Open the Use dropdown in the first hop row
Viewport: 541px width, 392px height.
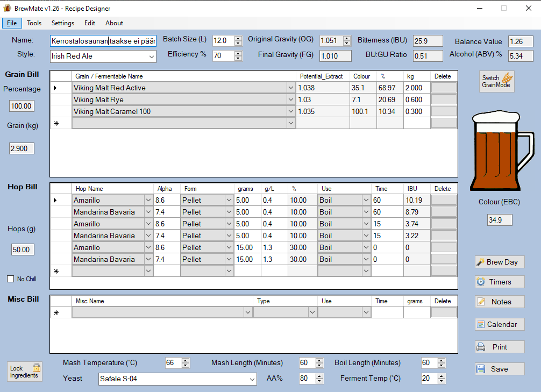tap(366, 200)
